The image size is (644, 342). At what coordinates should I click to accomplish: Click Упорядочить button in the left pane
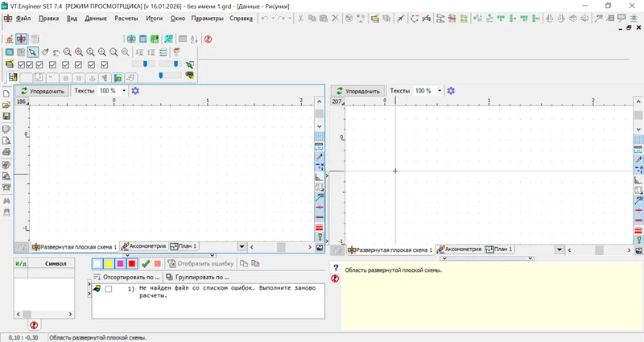(42, 91)
